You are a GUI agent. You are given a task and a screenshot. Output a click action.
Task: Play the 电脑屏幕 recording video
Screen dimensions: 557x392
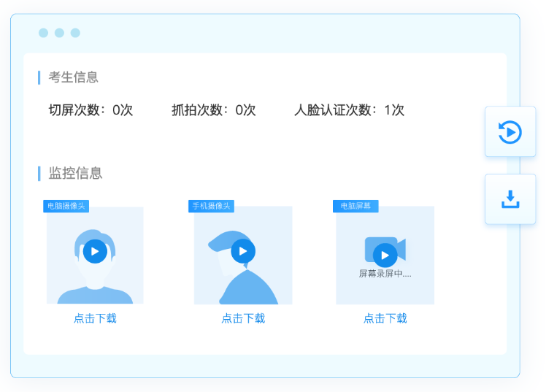(x=385, y=255)
